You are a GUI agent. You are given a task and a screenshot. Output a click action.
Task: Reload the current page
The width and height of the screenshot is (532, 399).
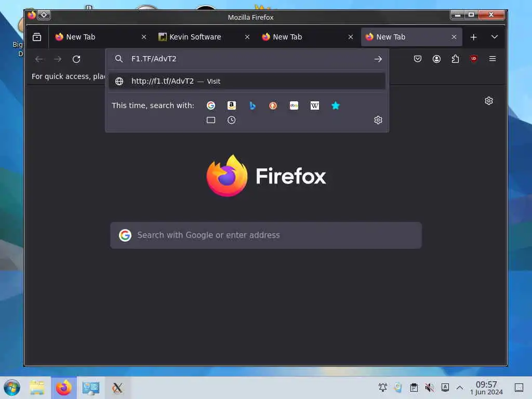76,59
